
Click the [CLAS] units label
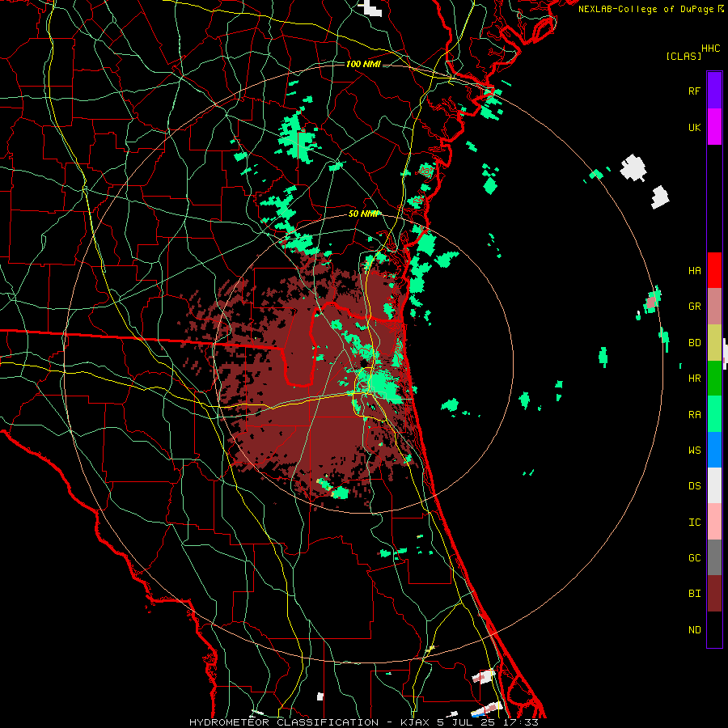pos(684,56)
